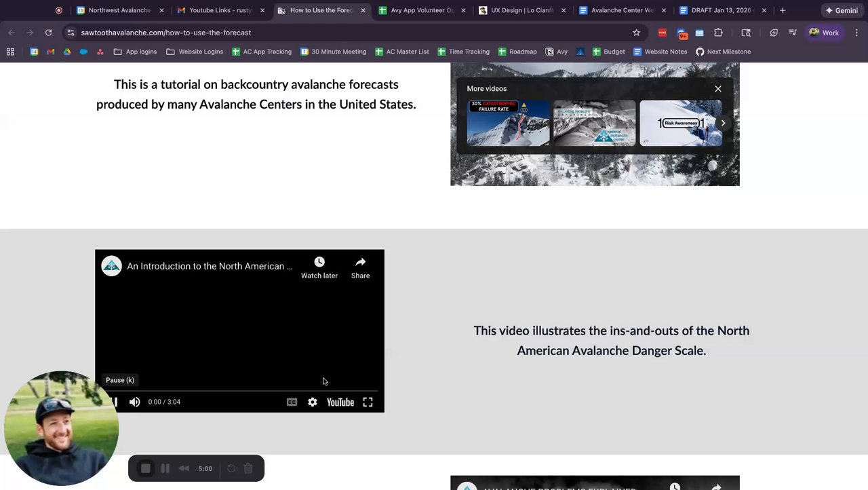The width and height of the screenshot is (868, 490).
Task: Toggle closed captions on the video
Action: pos(292,402)
